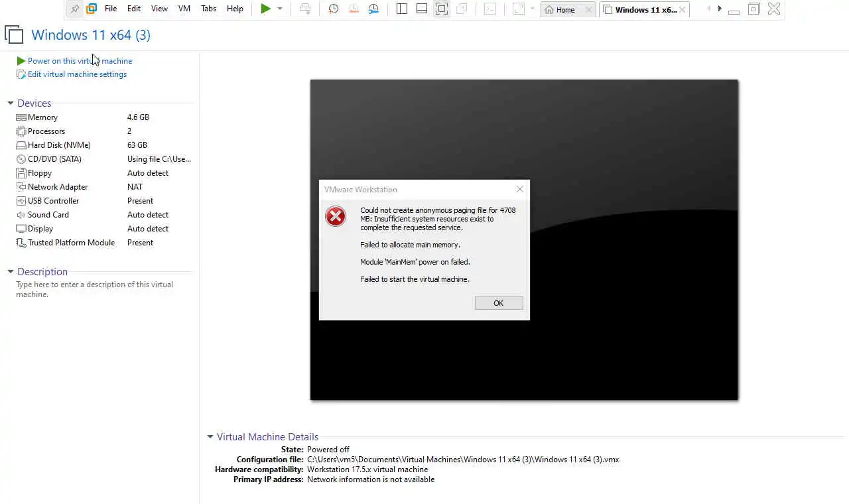Click the NAT network adapter value
This screenshot has width=849, height=504.
pos(135,187)
